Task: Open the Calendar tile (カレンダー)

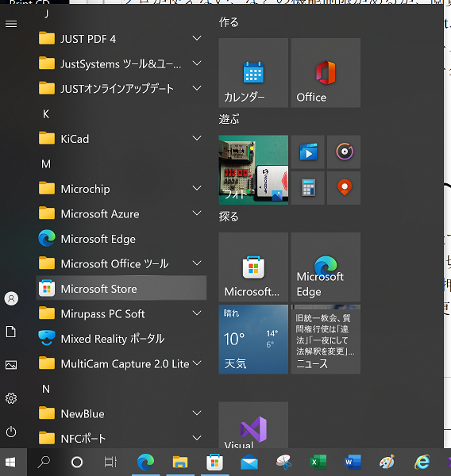Action: pos(253,73)
